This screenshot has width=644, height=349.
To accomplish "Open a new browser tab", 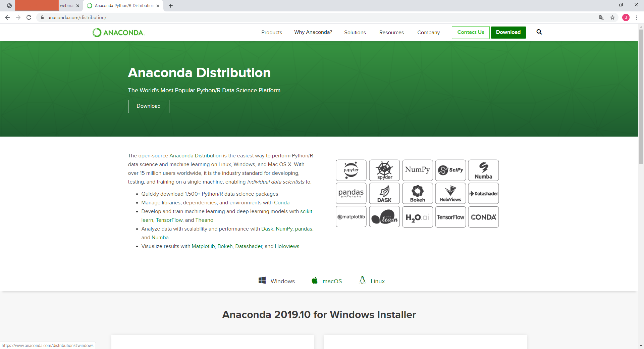I will coord(171,6).
